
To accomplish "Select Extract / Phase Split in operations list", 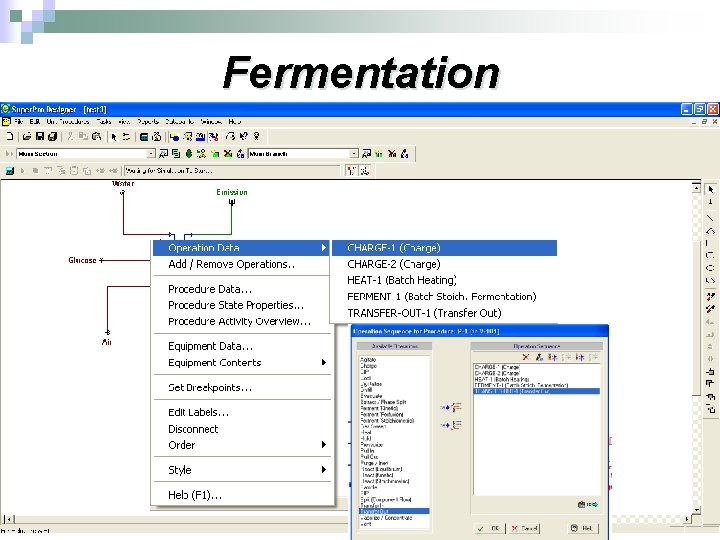I will [x=383, y=402].
